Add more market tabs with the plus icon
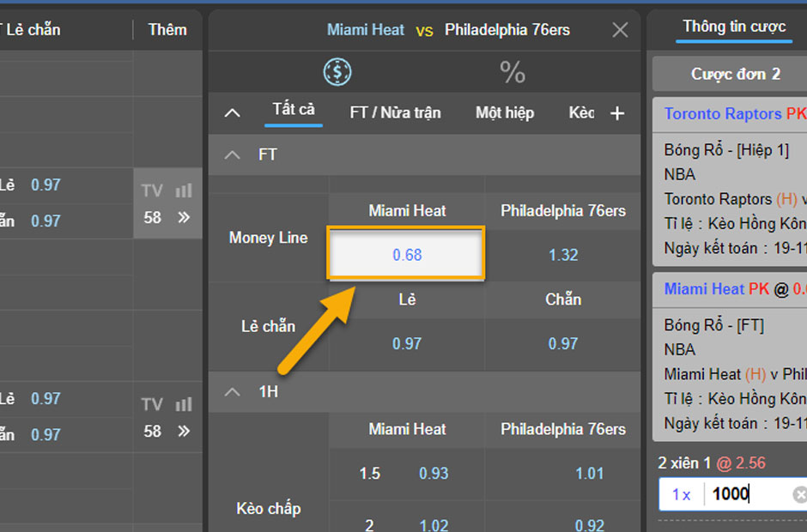The height and width of the screenshot is (532, 807). [x=617, y=113]
